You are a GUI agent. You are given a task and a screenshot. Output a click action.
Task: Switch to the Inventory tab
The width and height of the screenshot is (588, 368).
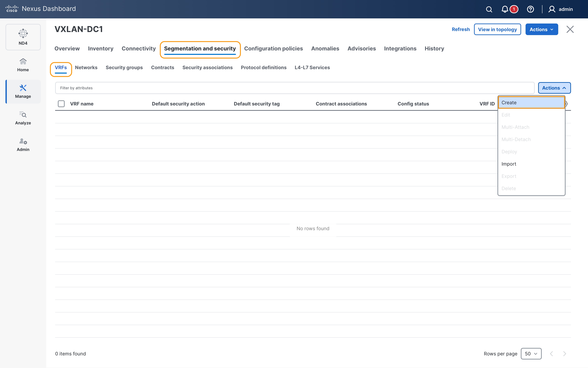click(101, 48)
